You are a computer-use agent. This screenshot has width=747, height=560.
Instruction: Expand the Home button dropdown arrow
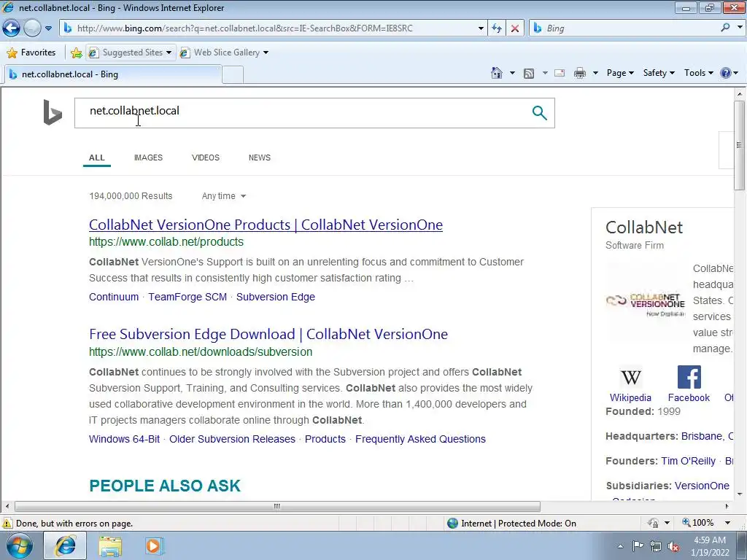point(512,73)
